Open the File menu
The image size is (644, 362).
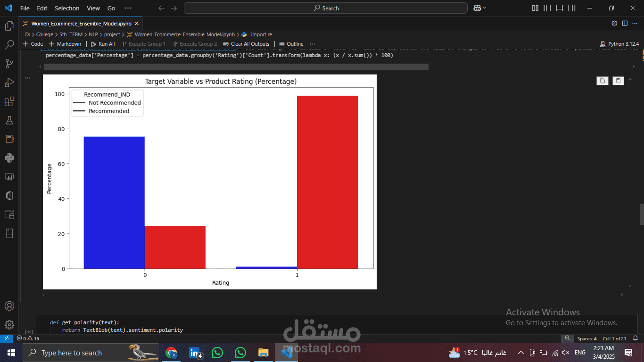(x=25, y=8)
